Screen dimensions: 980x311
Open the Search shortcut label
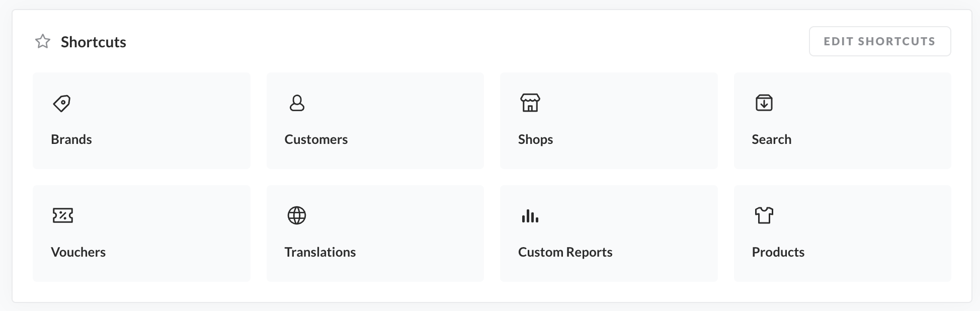771,139
